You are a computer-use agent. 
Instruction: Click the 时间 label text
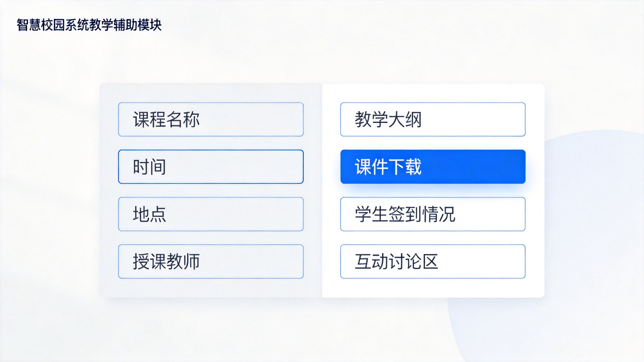149,168
